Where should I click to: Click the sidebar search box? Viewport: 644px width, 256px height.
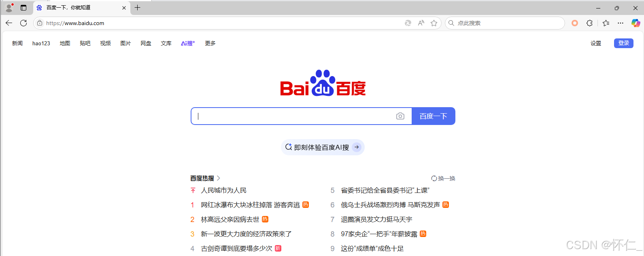pos(505,23)
